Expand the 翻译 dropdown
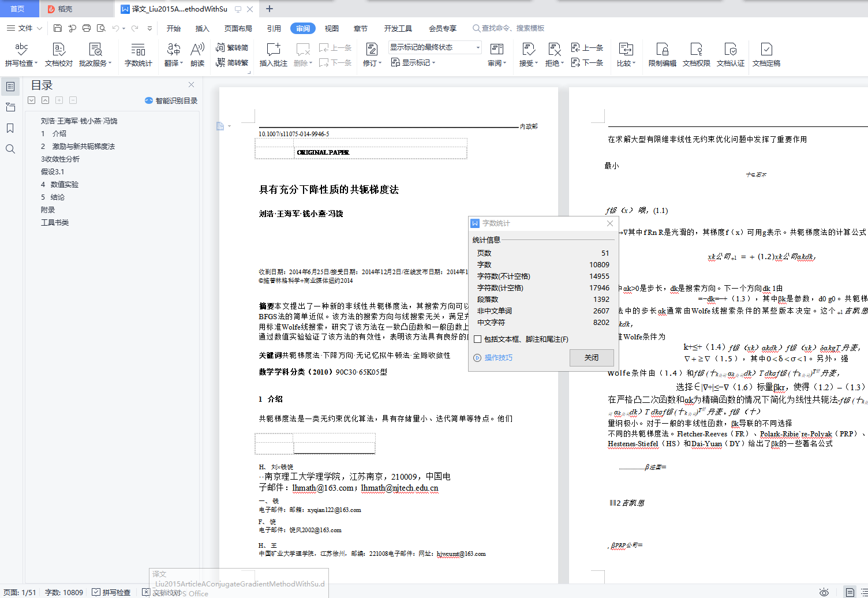This screenshot has height=598, width=868. (x=181, y=63)
